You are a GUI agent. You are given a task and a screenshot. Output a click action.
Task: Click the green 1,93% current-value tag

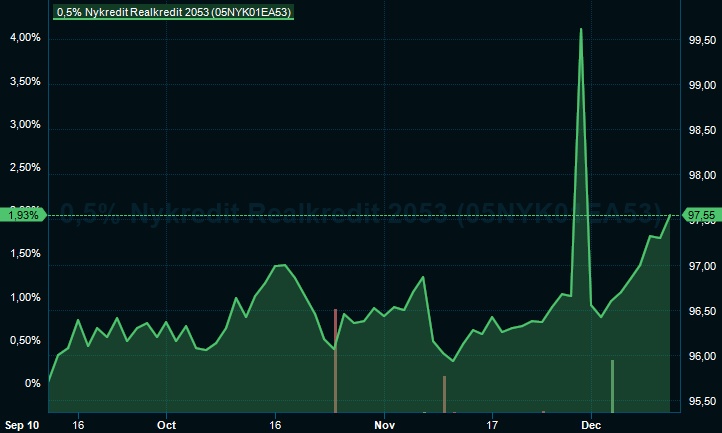pos(22,215)
